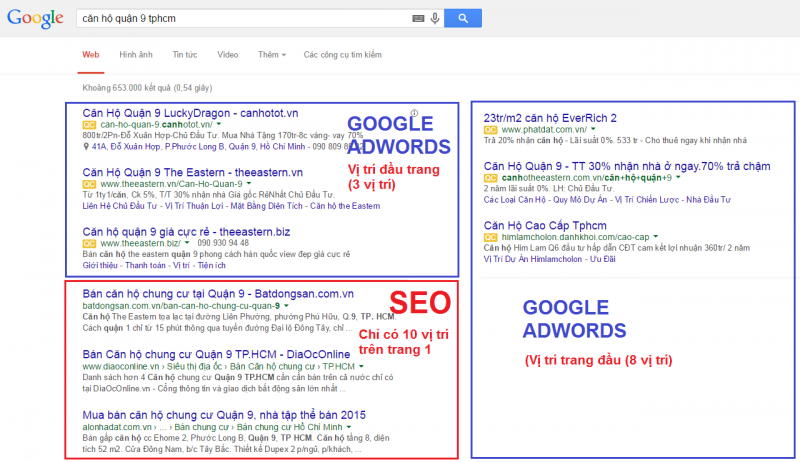Switch to the Tin tức tab
This screenshot has width=800, height=462.
pos(185,55)
